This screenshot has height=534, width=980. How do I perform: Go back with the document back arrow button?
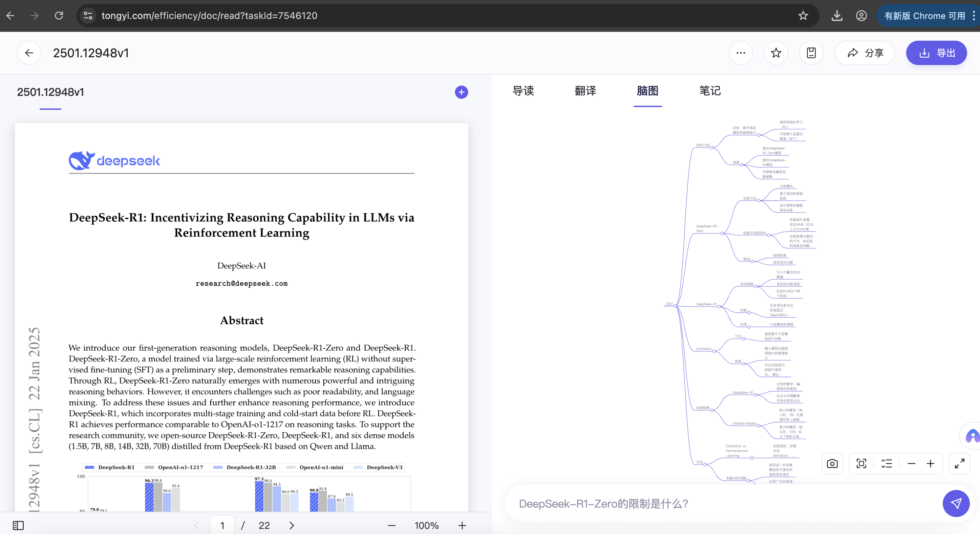(x=29, y=53)
